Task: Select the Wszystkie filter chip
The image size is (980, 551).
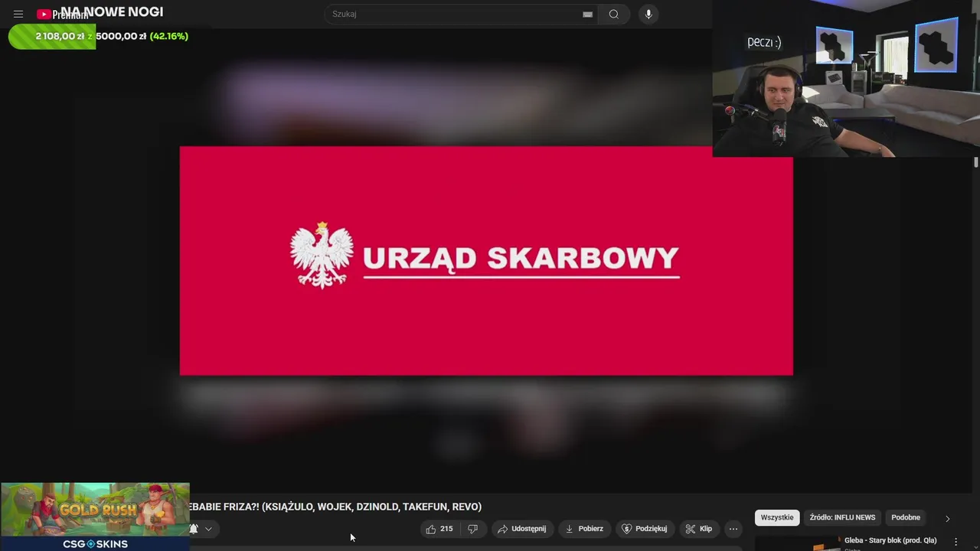Action: 777,517
